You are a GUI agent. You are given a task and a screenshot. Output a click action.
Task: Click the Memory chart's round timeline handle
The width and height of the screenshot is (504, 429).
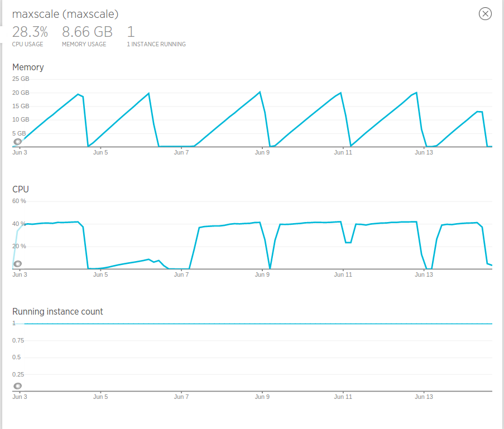pos(18,142)
